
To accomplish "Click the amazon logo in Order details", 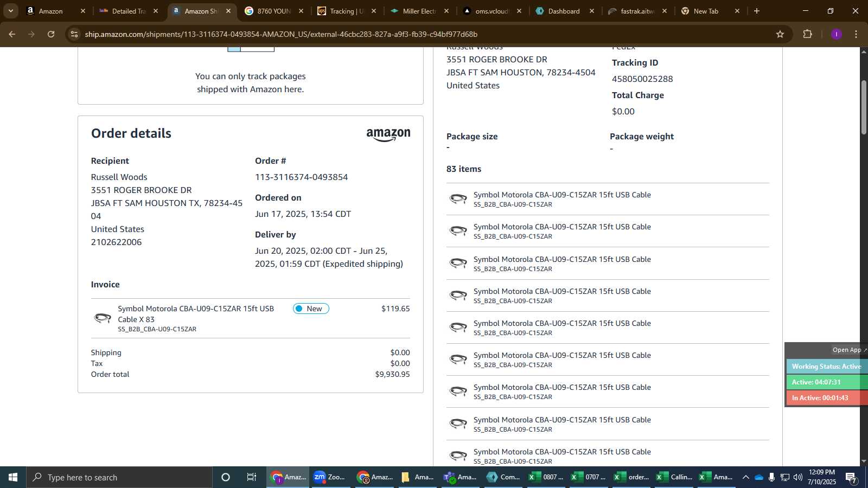I will 388,134.
